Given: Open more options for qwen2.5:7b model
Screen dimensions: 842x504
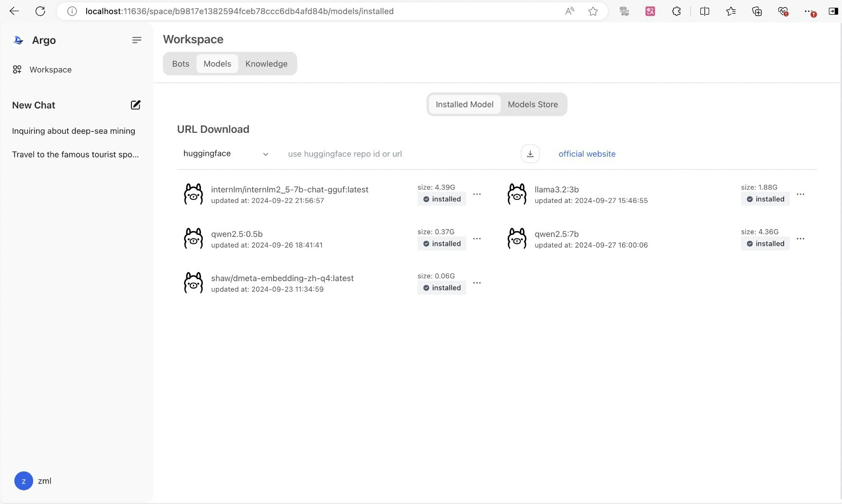Looking at the screenshot, I should 801,239.
